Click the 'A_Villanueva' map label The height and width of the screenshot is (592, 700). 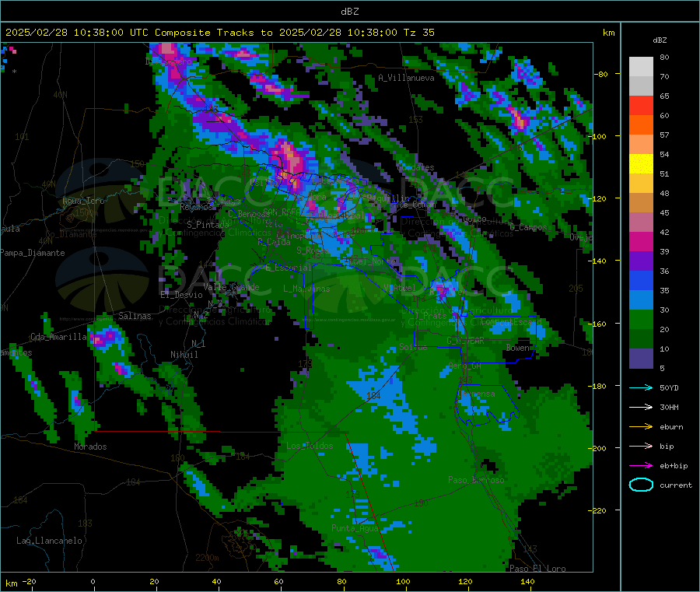[406, 78]
